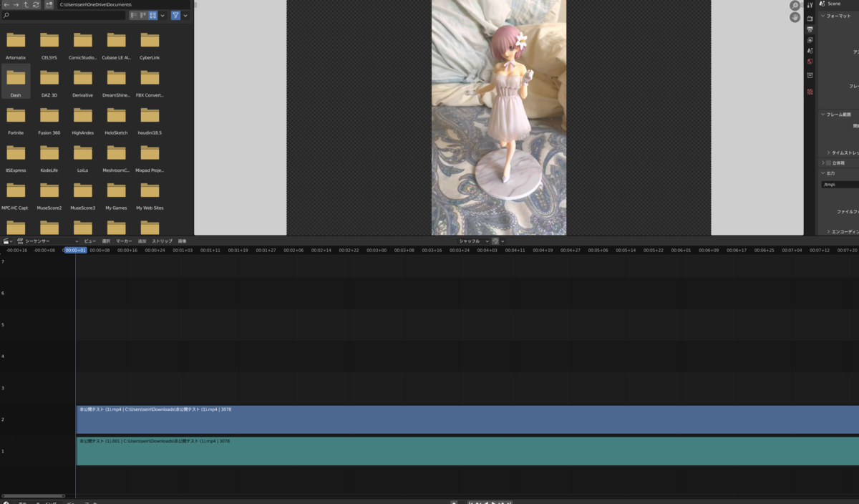Select the DAZ 3D folder
This screenshot has width=859, height=504.
click(x=49, y=82)
